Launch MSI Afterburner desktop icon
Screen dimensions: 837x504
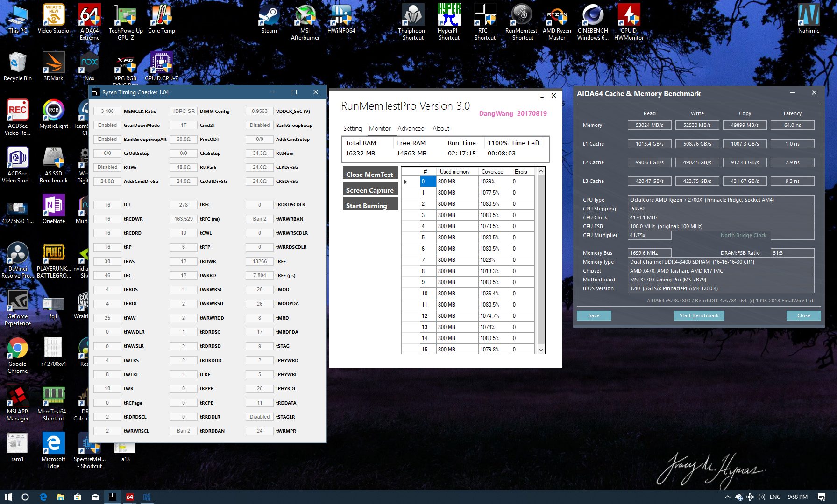305,22
